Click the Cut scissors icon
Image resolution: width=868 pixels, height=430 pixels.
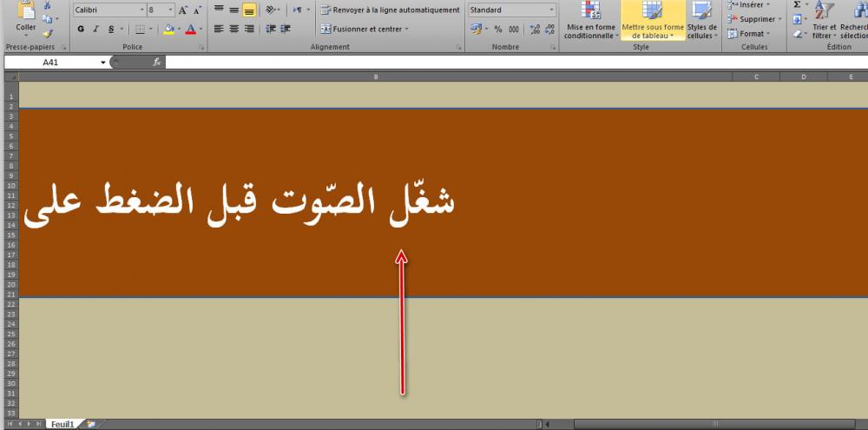pos(47,5)
